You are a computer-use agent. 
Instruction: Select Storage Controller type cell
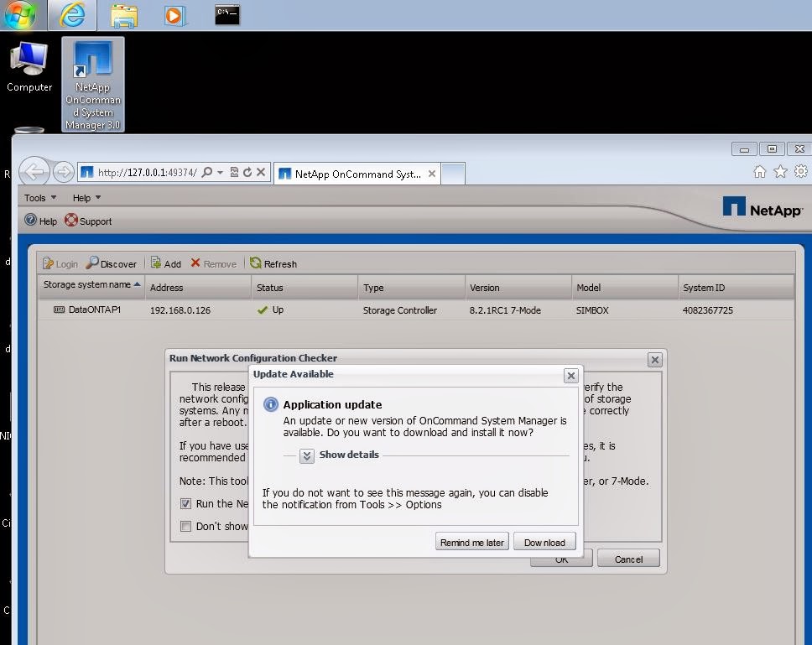[400, 310]
